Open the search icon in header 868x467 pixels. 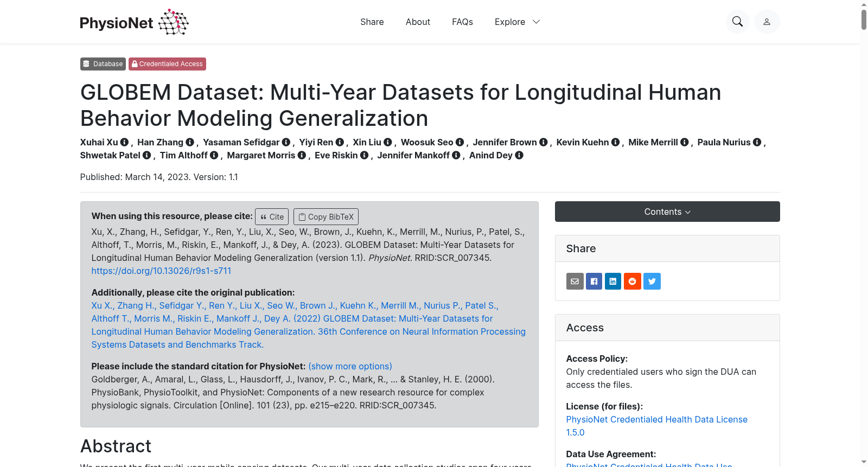pyautogui.click(x=737, y=22)
